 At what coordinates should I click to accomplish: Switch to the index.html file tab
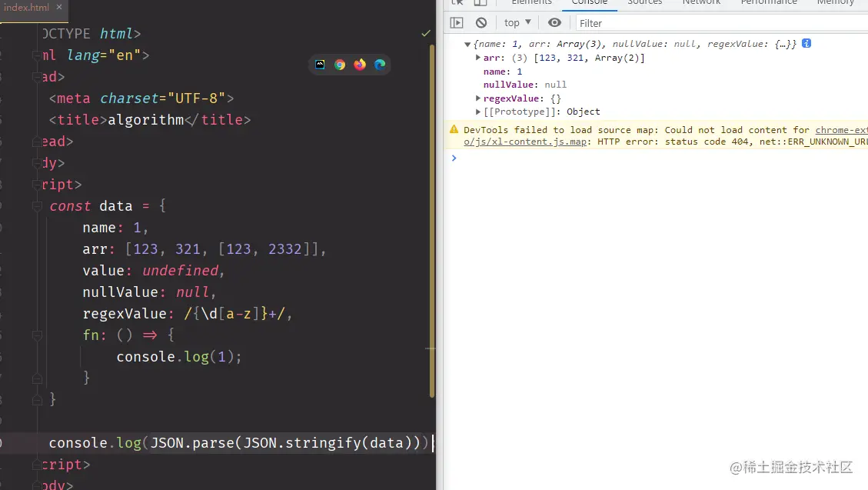click(x=26, y=7)
